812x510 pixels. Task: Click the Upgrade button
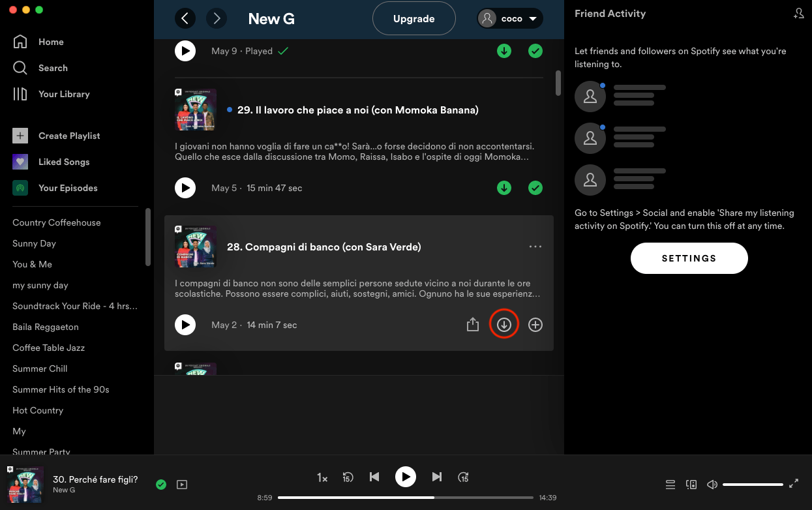coord(414,19)
